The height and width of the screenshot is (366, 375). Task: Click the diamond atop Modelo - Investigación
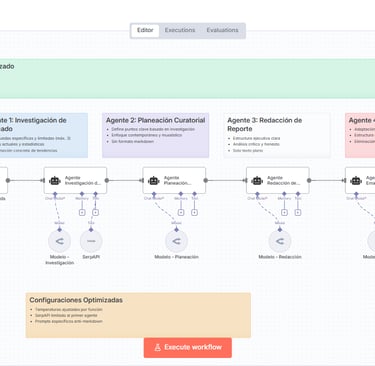pos(59,229)
